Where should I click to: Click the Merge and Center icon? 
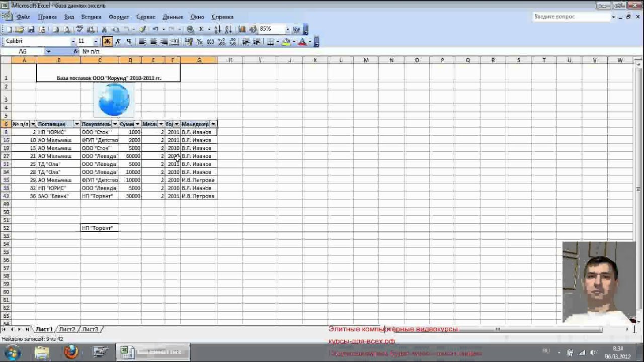(x=175, y=42)
